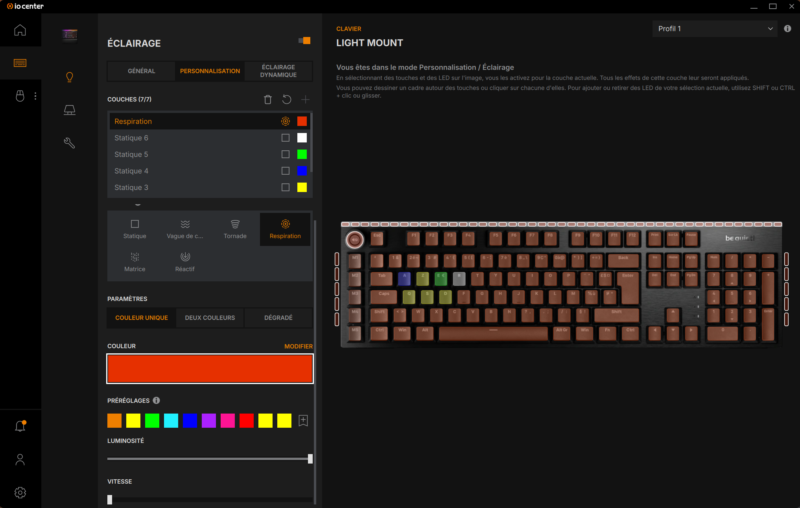Viewport: 800px width, 508px height.
Task: Click green swatch of Statique 5
Action: pos(302,155)
